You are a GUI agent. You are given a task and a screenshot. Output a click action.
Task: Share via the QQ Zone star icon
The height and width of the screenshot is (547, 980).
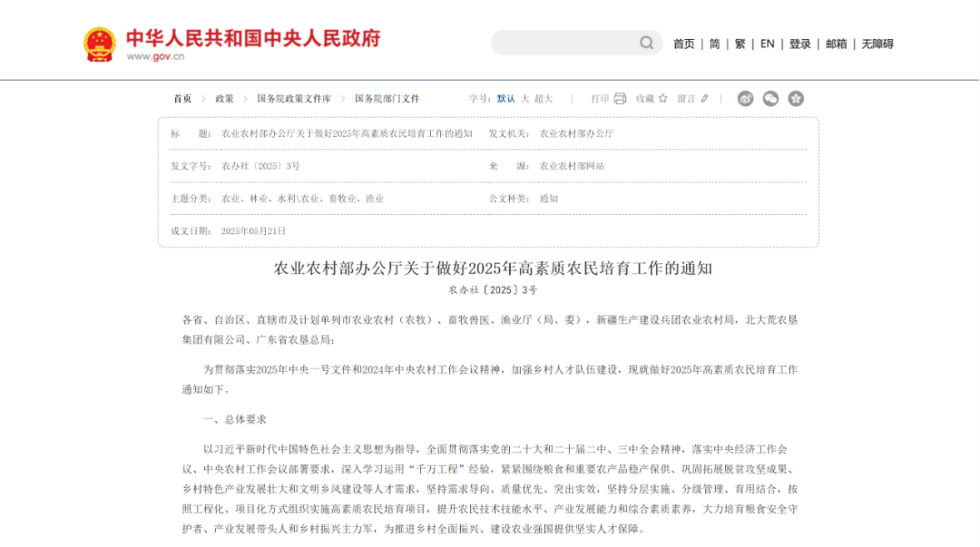coord(796,99)
